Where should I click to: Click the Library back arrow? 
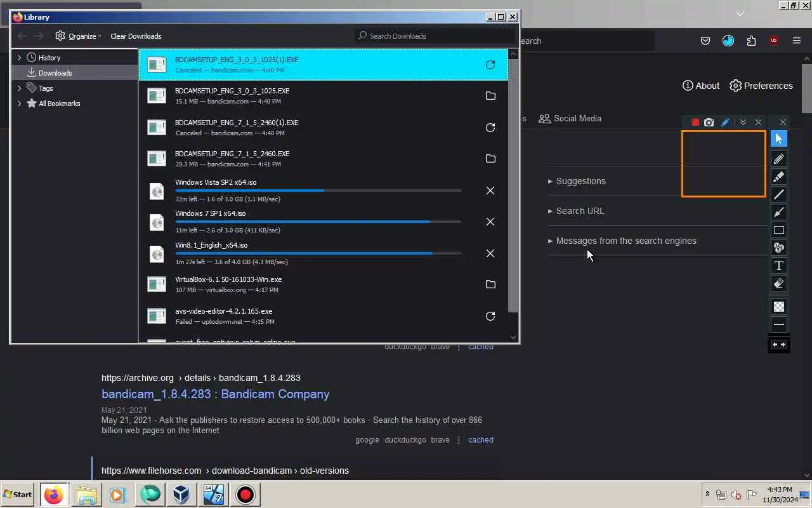click(23, 36)
